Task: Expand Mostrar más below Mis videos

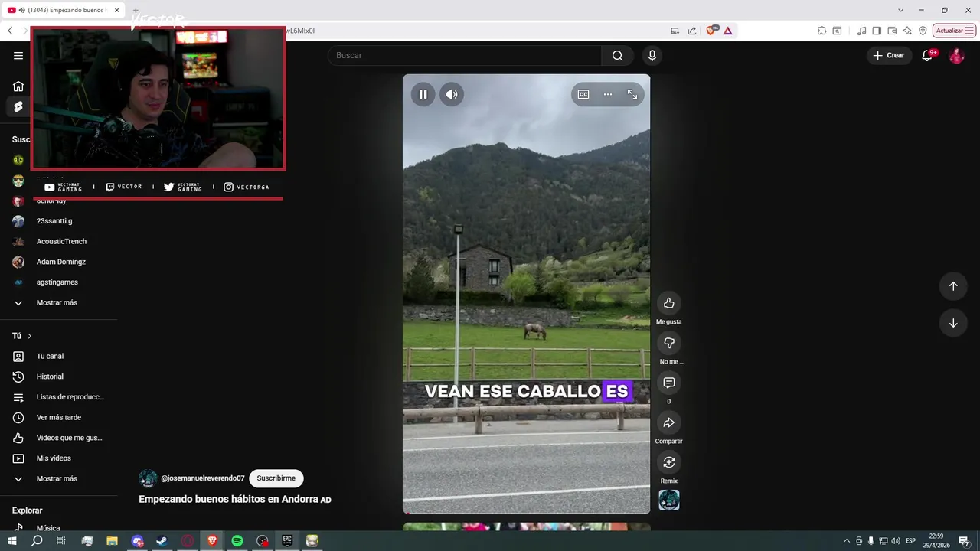Action: click(58, 478)
